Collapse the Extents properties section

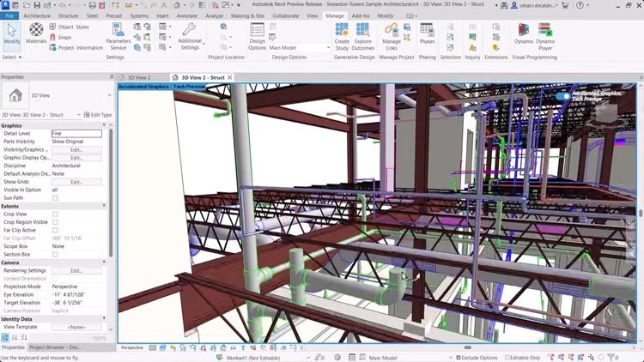click(x=104, y=205)
